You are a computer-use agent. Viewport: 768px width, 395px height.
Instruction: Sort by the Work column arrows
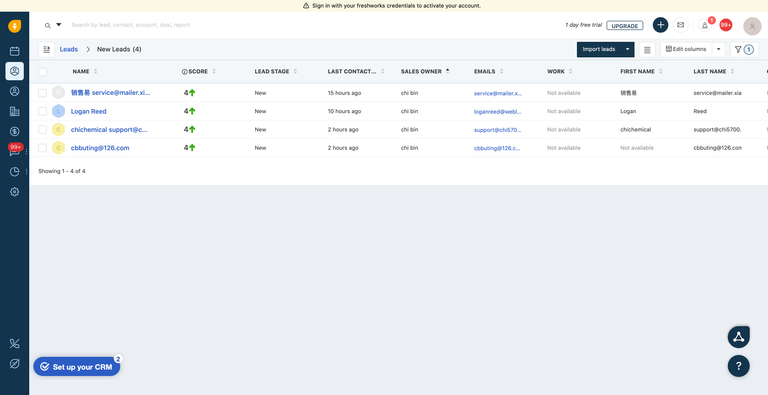pos(571,72)
